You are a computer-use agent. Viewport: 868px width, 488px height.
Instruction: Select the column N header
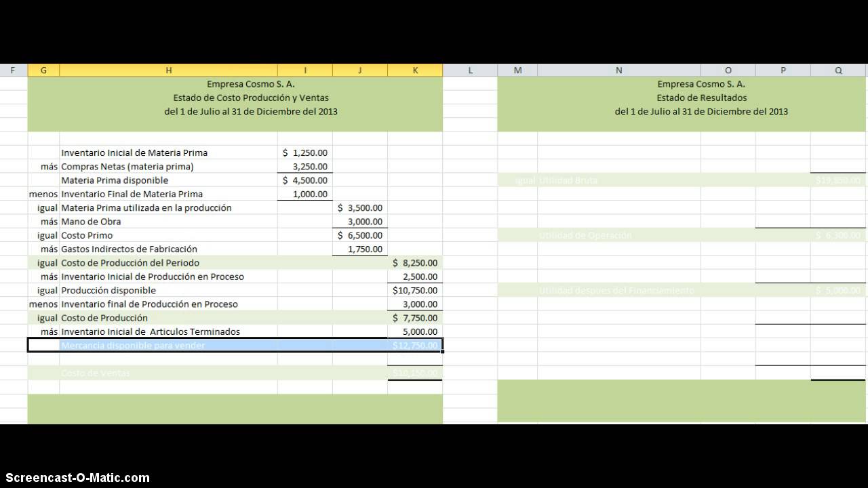coord(618,70)
